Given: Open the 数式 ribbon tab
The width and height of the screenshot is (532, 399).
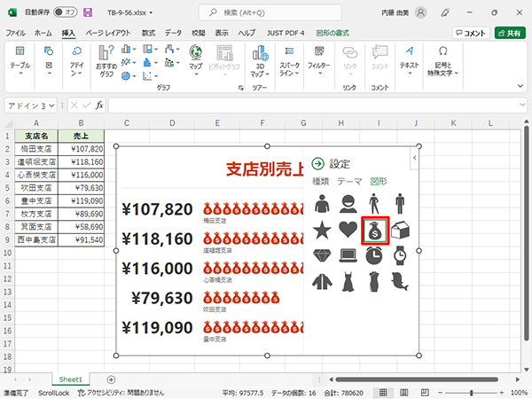Looking at the screenshot, I should point(148,32).
